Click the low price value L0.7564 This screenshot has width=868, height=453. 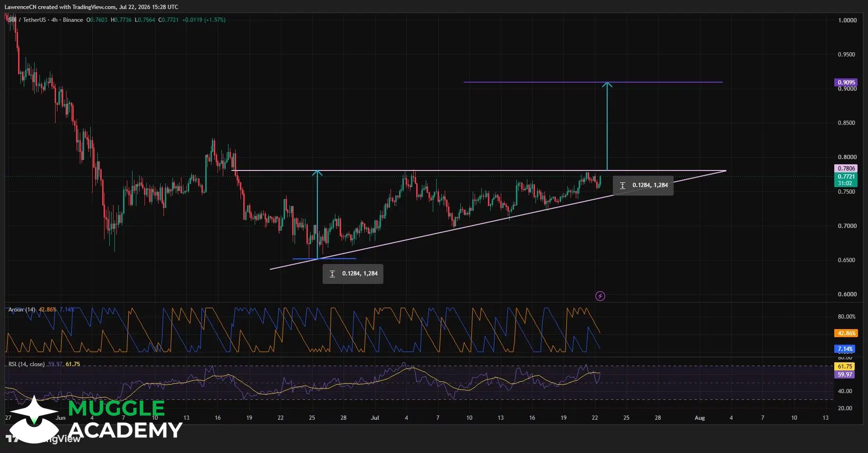pos(145,20)
